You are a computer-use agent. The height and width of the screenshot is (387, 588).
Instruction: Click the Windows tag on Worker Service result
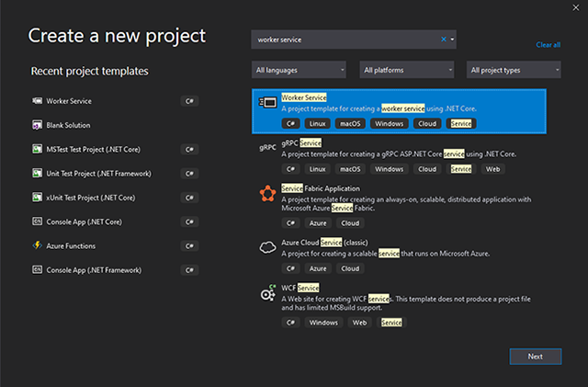(x=390, y=123)
